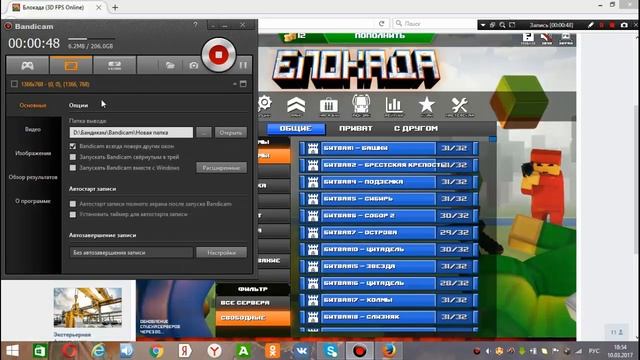Click the 'Без автозавершения записи' field
640x360 pixels.
click(131, 253)
